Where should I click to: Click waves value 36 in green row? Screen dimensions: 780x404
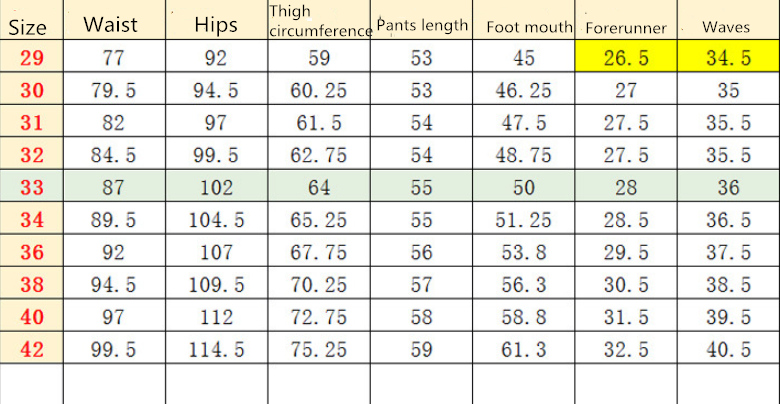point(728,187)
